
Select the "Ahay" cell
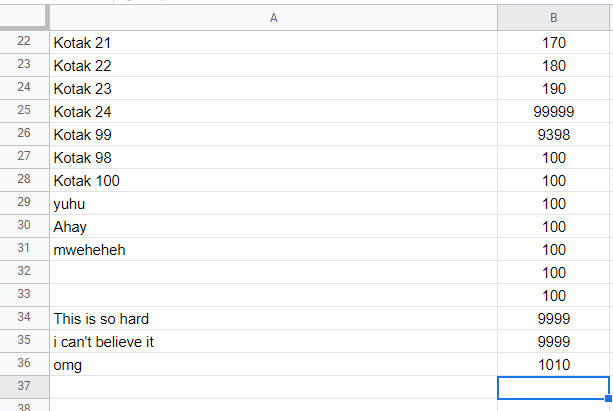coord(273,227)
